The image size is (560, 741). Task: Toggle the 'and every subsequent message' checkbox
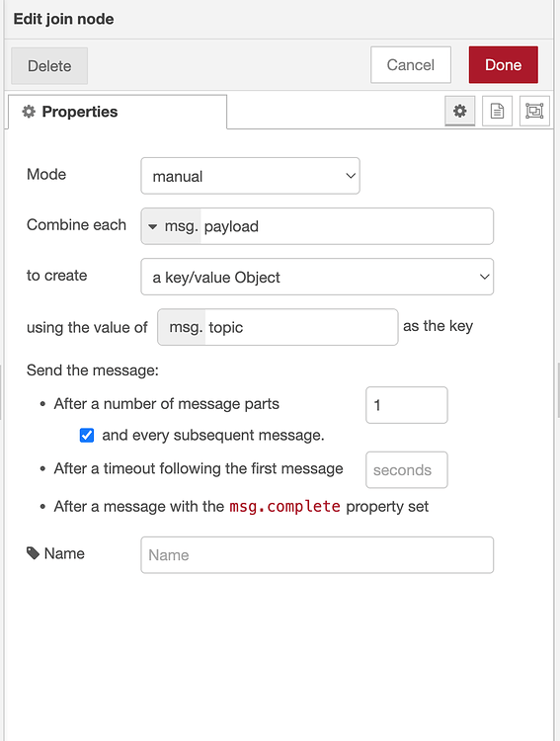point(87,435)
